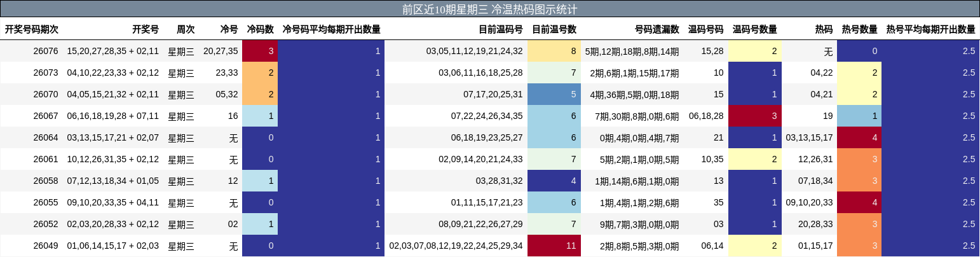Image resolution: width=980 pixels, height=257 pixels.
Task: Select issue number 26052
Action: point(46,224)
